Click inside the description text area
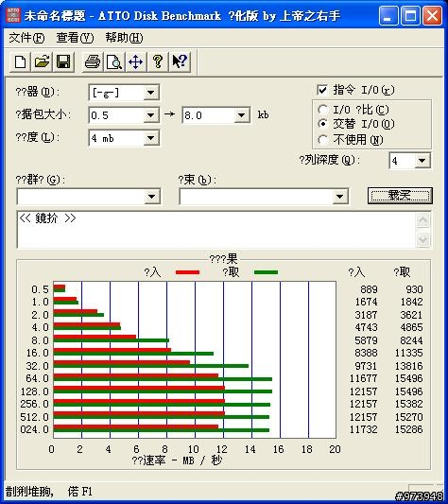 [x=215, y=230]
